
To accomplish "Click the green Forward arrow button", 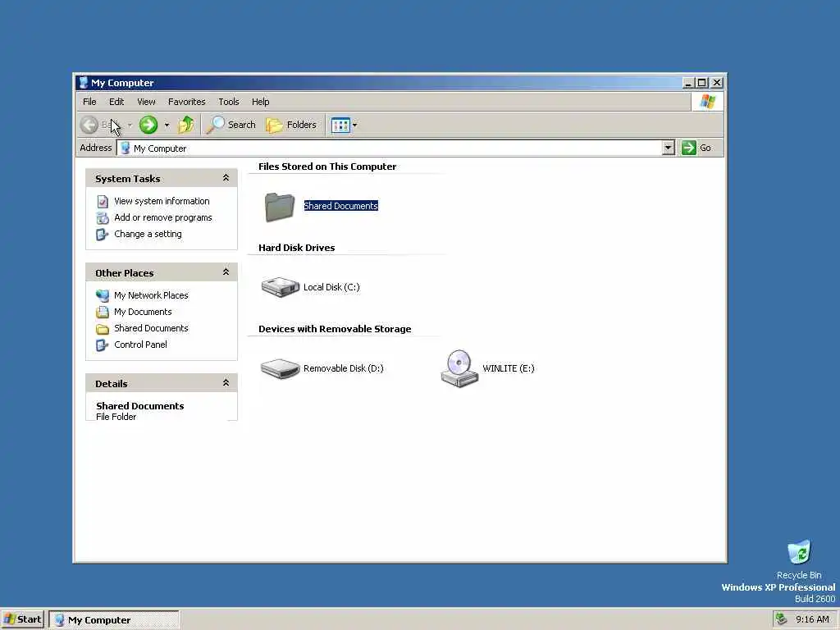I will [x=148, y=125].
